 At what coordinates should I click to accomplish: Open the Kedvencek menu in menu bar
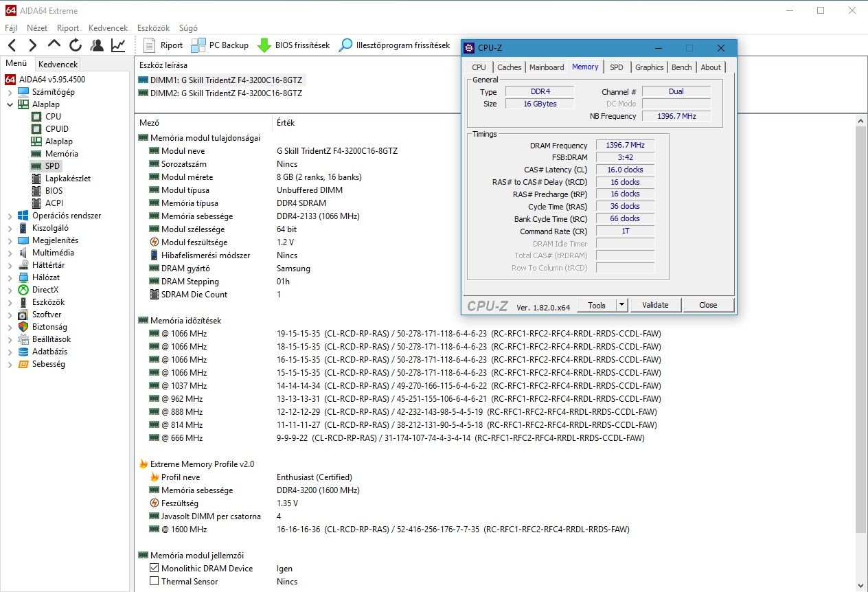pos(108,28)
